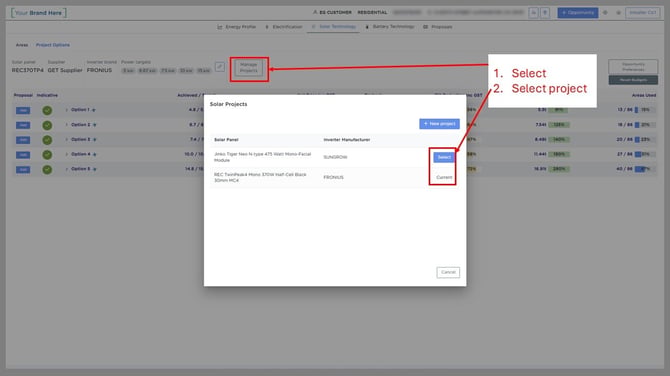Click the green check icon in Option 2 row
The width and height of the screenshot is (670, 376).
coord(47,125)
